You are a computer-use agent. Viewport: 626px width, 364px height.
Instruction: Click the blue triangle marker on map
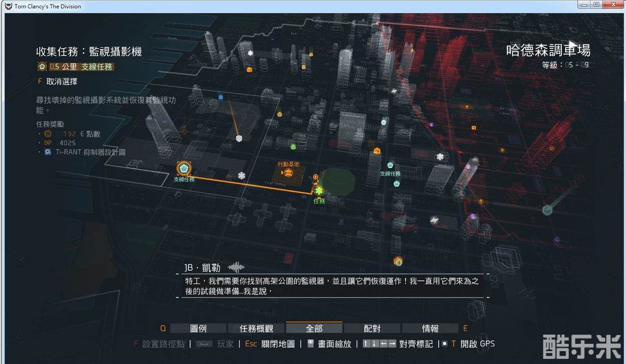pos(220,97)
